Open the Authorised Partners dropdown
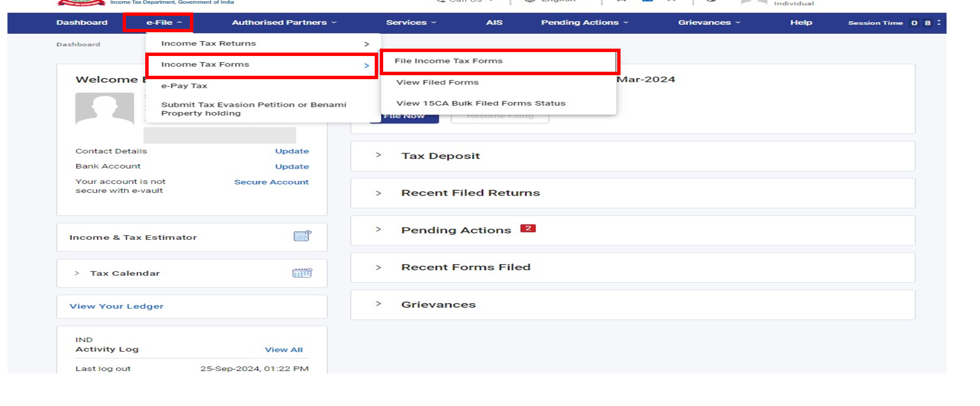The image size is (980, 406). pyautogui.click(x=284, y=23)
